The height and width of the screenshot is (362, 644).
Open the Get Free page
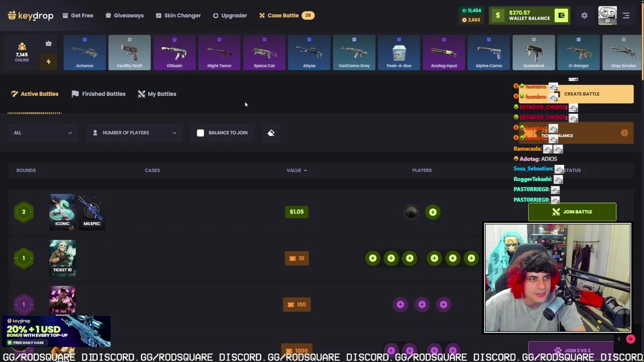tap(77, 16)
